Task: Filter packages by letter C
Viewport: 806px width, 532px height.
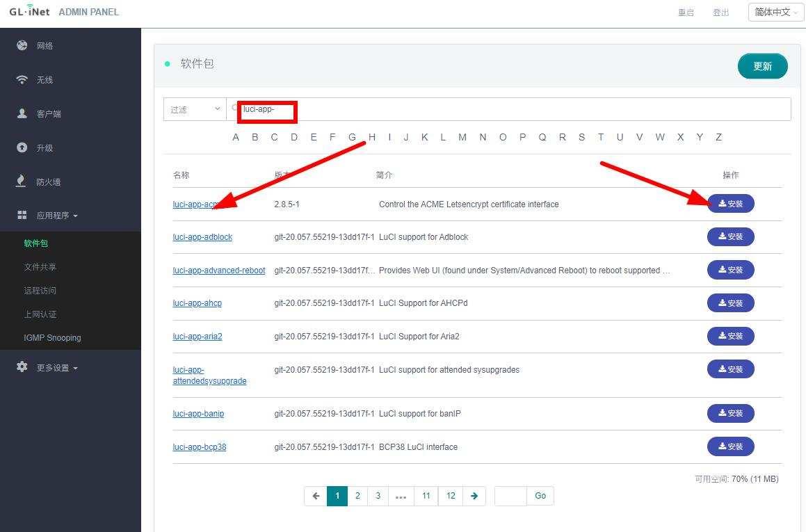Action: tap(275, 137)
